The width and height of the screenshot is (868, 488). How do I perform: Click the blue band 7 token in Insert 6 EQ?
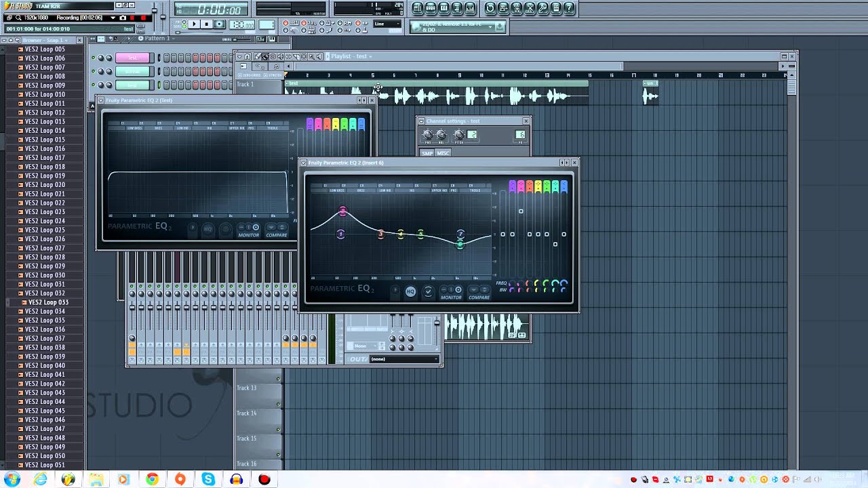click(x=564, y=186)
